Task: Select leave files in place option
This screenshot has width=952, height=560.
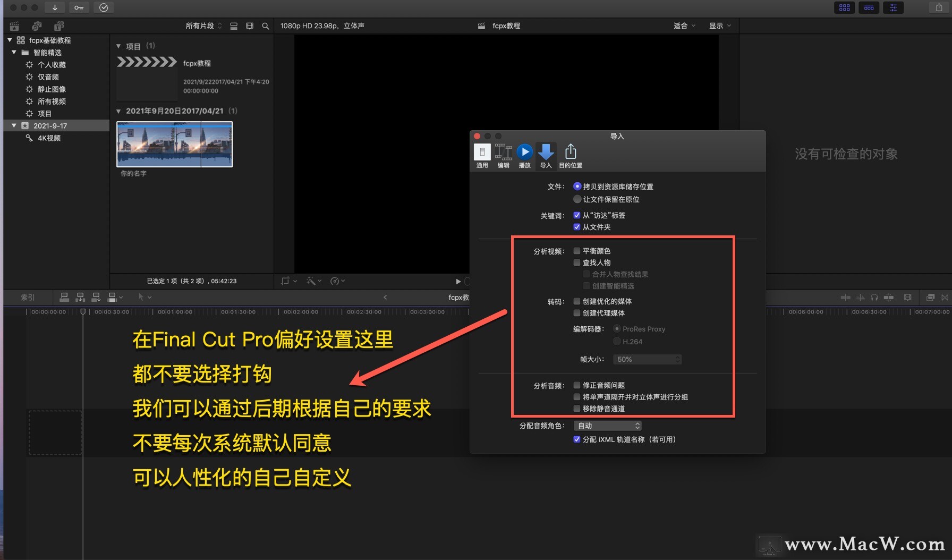Action: [x=577, y=199]
